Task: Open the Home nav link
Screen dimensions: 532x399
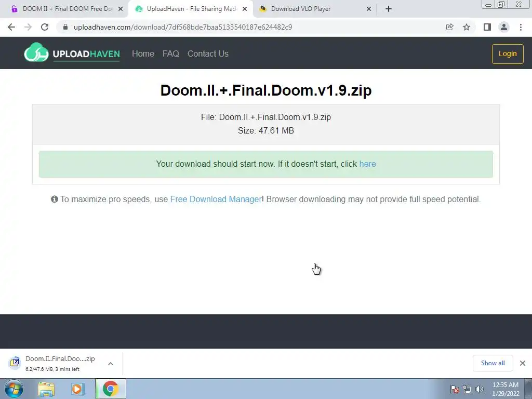Action: (143, 54)
